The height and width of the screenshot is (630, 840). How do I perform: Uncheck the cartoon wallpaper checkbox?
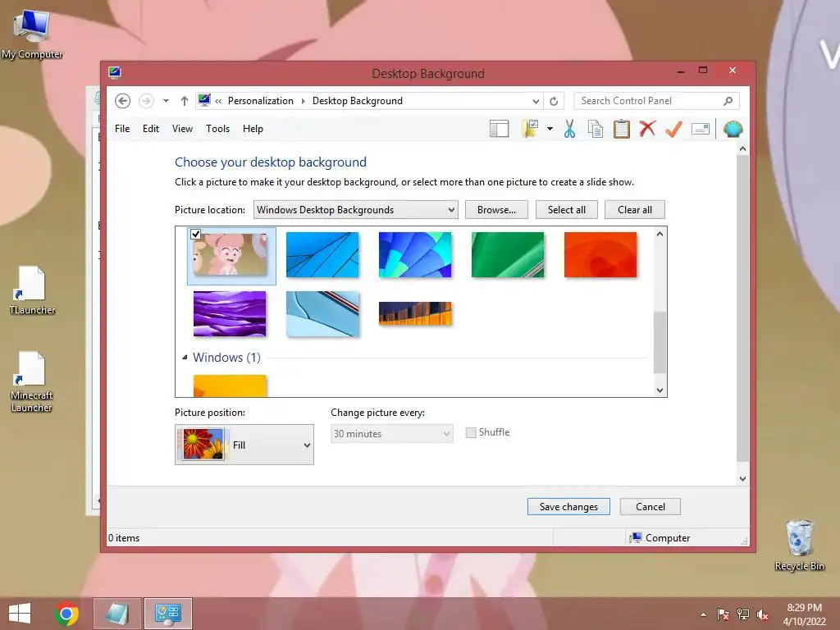(x=195, y=234)
